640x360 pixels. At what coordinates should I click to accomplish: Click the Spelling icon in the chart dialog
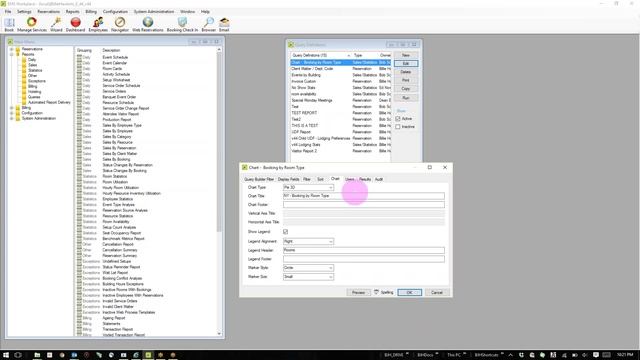[x=376, y=292]
